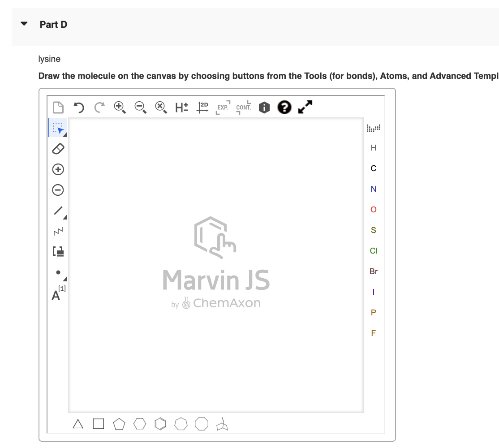Pick the iodine atom I

coord(374,292)
